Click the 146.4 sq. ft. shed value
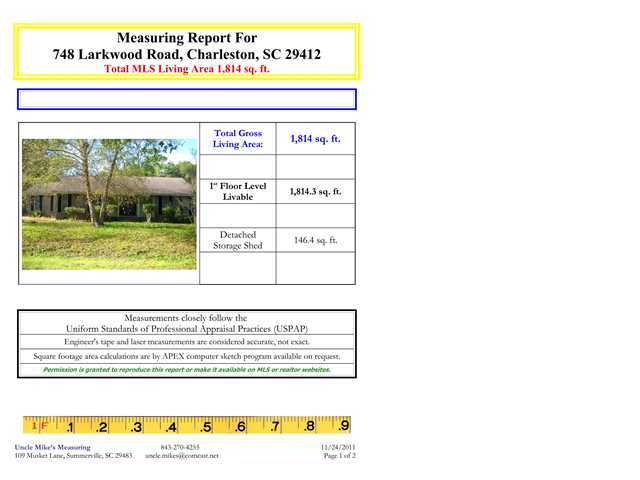 click(316, 240)
